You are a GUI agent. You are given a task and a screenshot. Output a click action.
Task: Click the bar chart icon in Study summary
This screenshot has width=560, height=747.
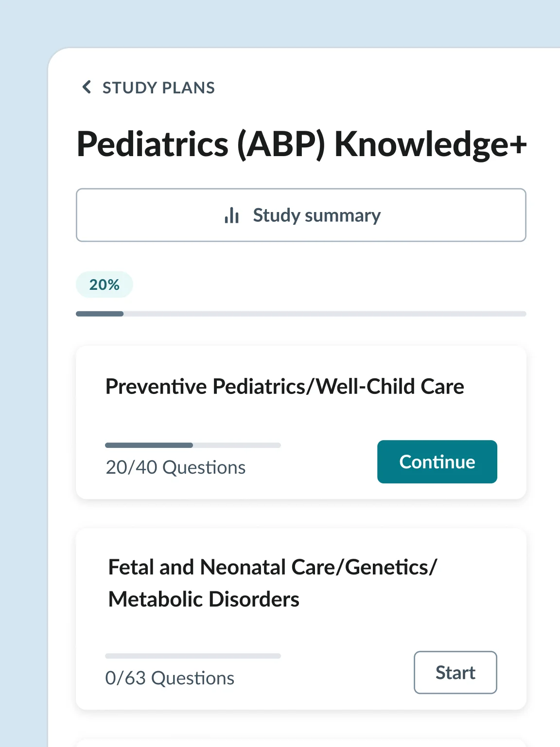coord(231,215)
